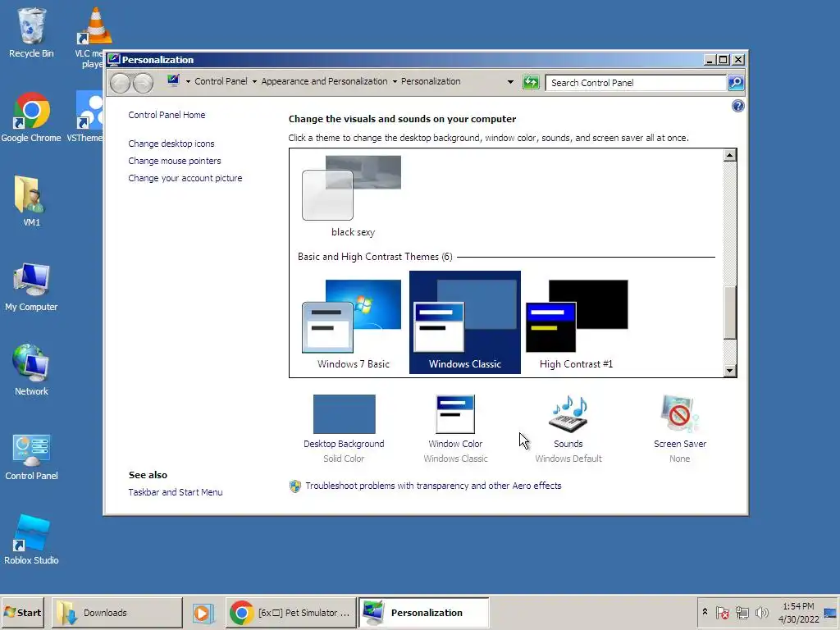The width and height of the screenshot is (840, 630).
Task: Click the Action Center flag tray icon
Action: tap(722, 612)
